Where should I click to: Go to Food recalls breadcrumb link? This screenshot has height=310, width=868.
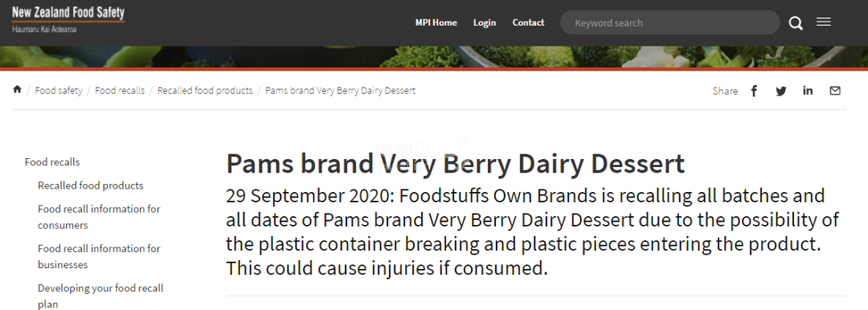[x=120, y=90]
